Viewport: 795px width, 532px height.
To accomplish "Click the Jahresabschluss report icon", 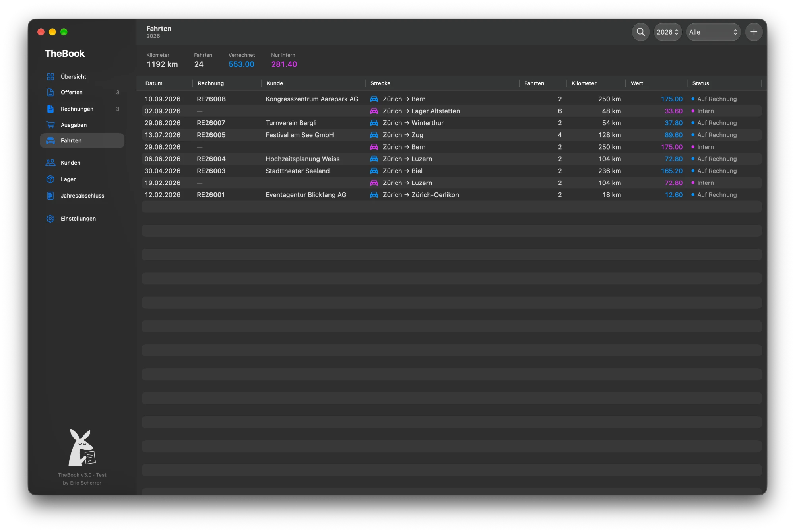I will (x=50, y=196).
